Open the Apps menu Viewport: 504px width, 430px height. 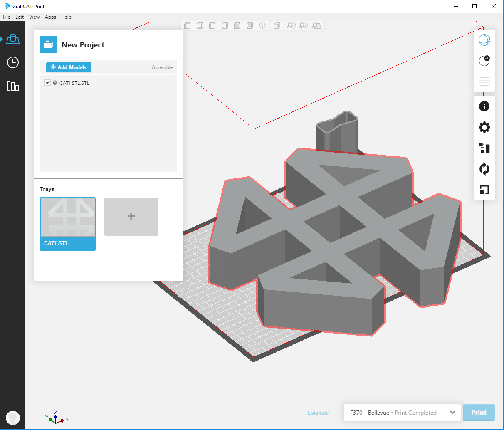pos(50,17)
